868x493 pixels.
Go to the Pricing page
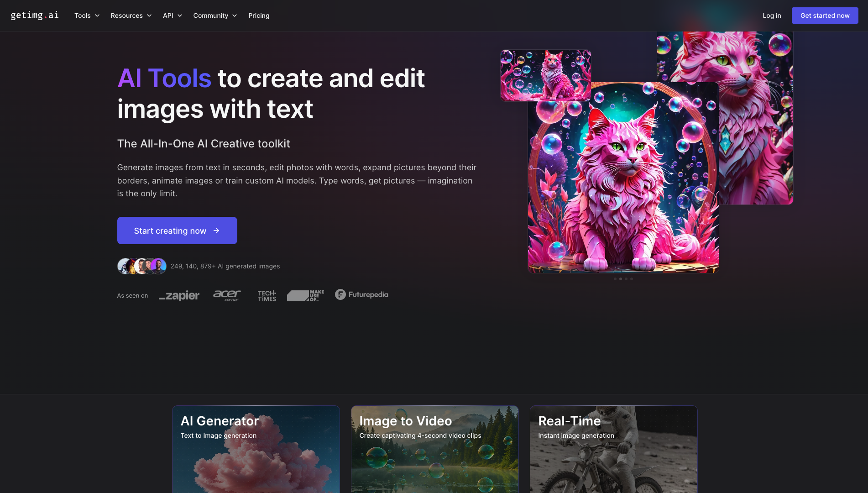(259, 16)
